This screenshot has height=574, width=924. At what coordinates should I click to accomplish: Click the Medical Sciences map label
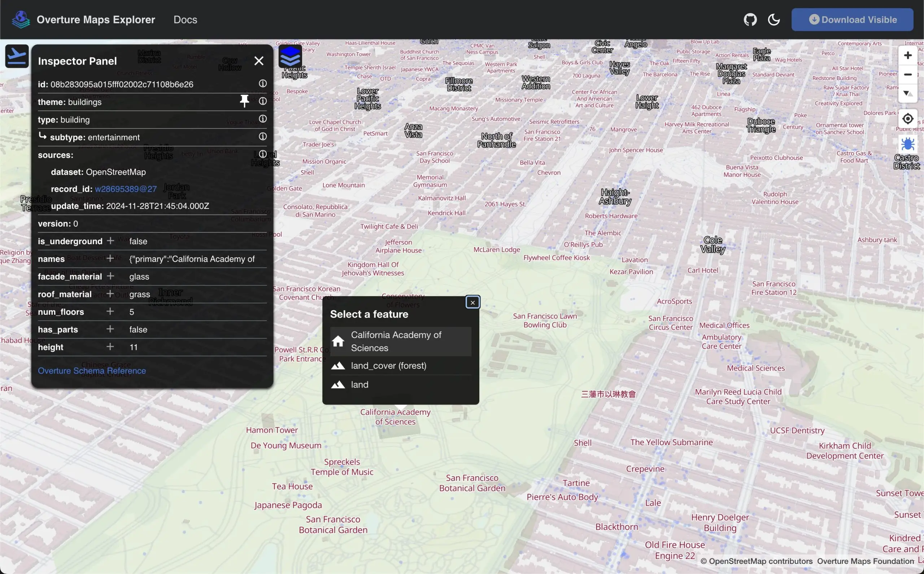[756, 368]
